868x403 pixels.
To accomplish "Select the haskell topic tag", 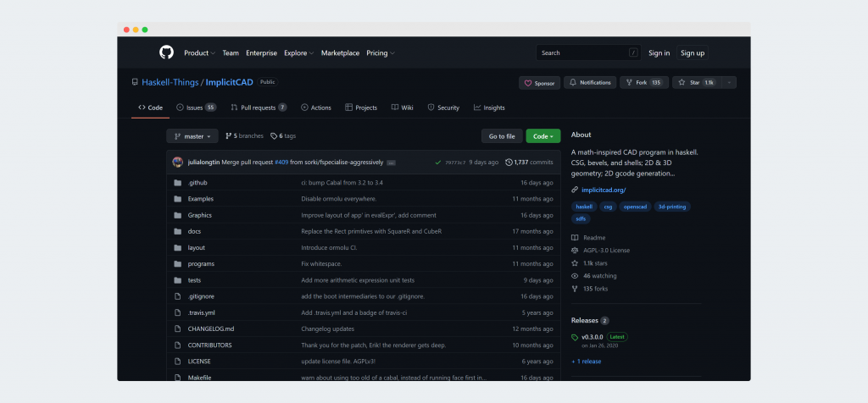I will (x=584, y=207).
